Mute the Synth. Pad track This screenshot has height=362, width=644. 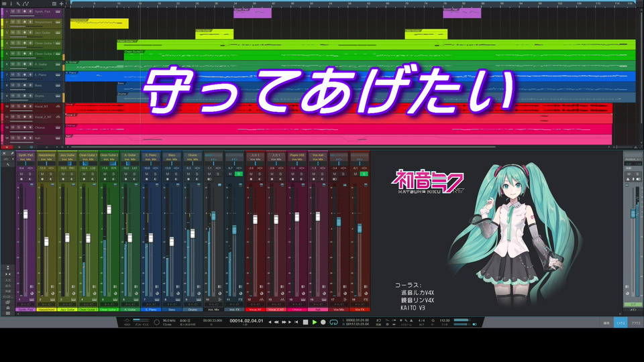(x=13, y=11)
